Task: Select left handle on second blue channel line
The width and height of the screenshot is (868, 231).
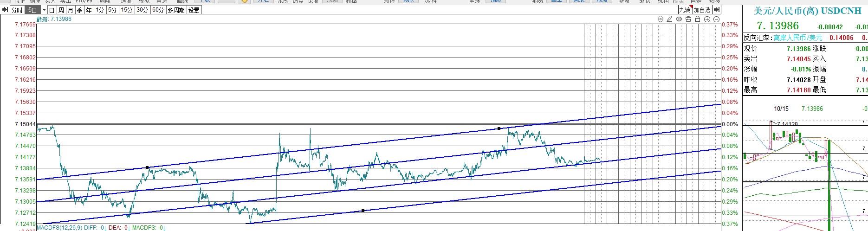Action: click(x=147, y=167)
